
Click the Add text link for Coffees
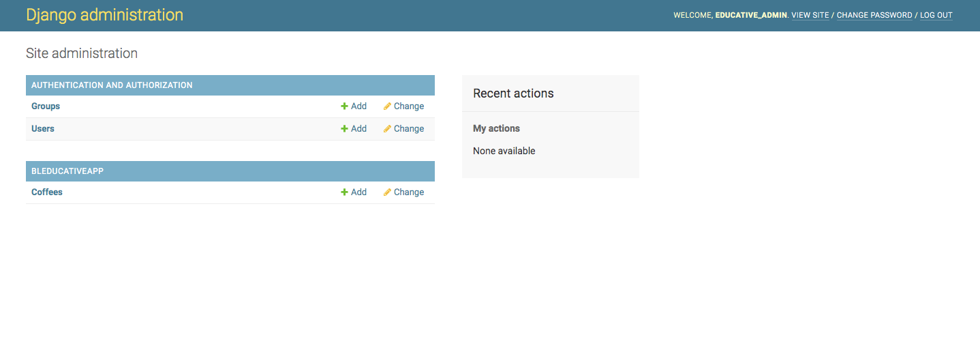click(x=358, y=192)
